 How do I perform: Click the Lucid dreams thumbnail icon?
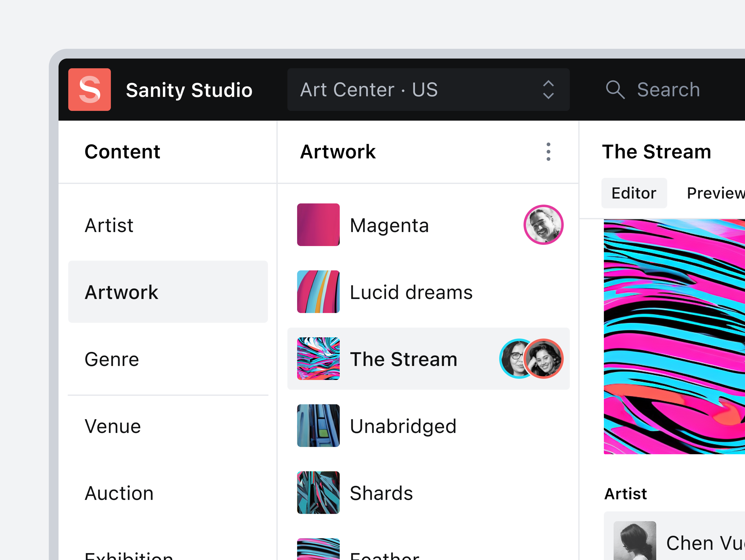tap(318, 292)
